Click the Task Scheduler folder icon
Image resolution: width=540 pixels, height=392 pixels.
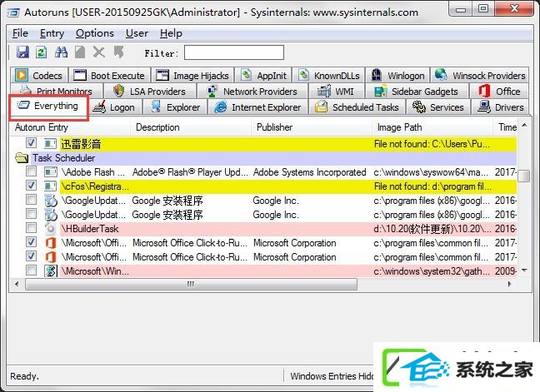tap(22, 158)
